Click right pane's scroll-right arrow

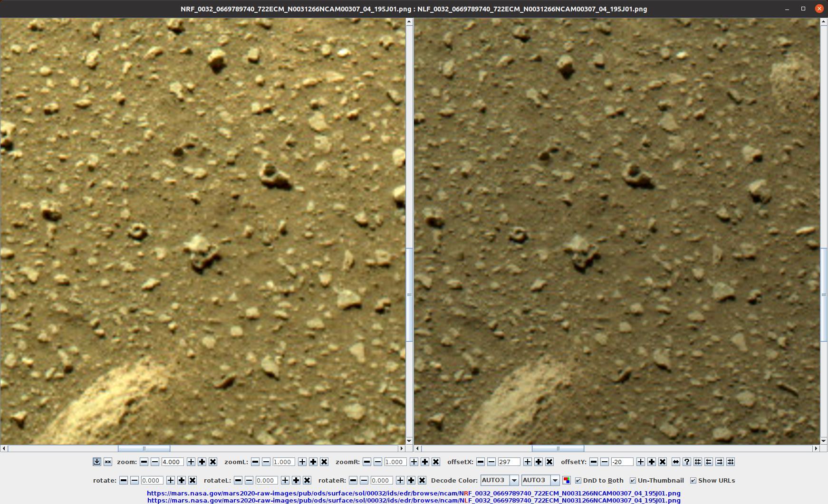pyautogui.click(x=817, y=448)
